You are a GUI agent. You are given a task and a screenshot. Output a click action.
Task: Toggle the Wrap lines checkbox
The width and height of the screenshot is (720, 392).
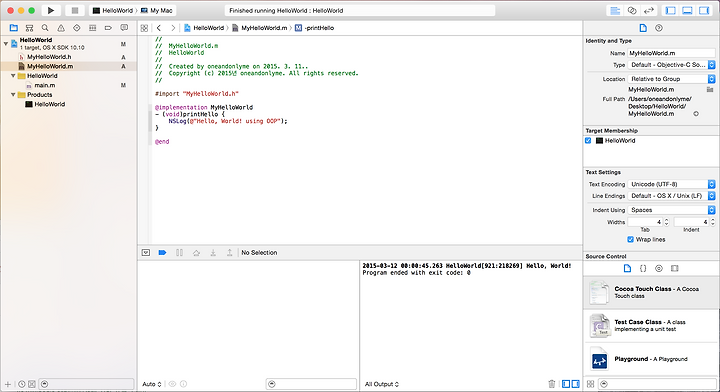coord(630,239)
